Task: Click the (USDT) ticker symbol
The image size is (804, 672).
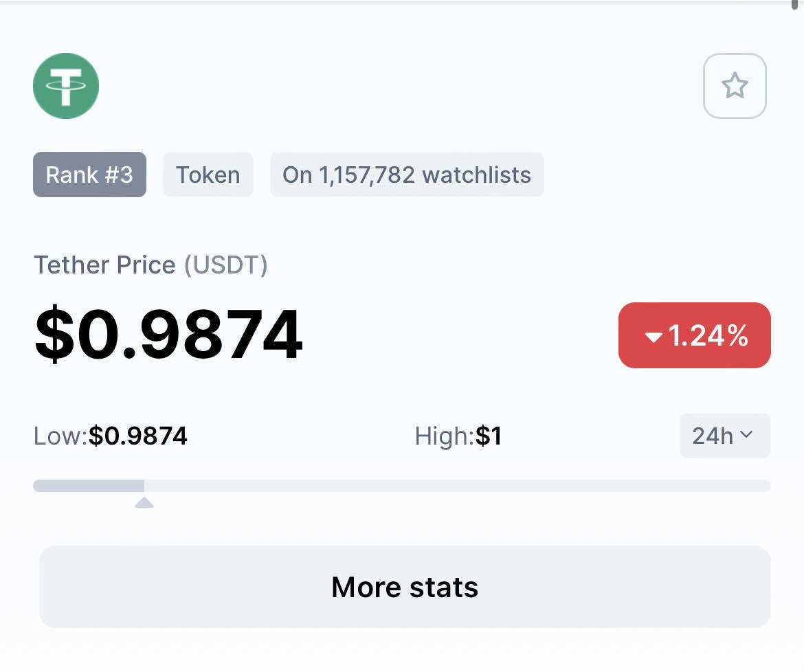Action: coord(225,265)
